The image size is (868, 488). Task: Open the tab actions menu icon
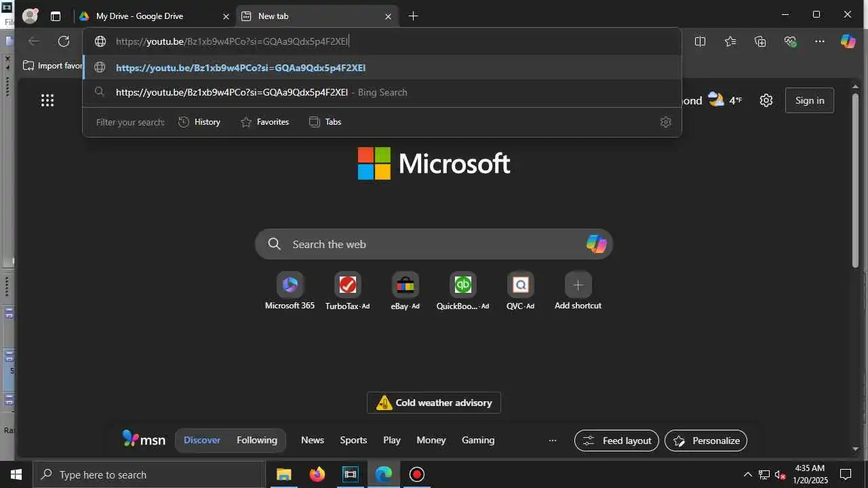pos(56,16)
